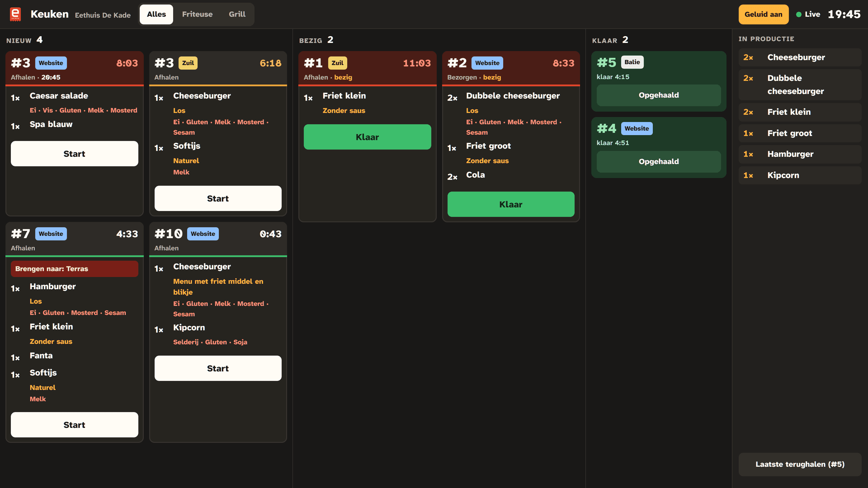The image size is (868, 488).
Task: Click Cheeseburger row in In Productie
Action: point(800,57)
